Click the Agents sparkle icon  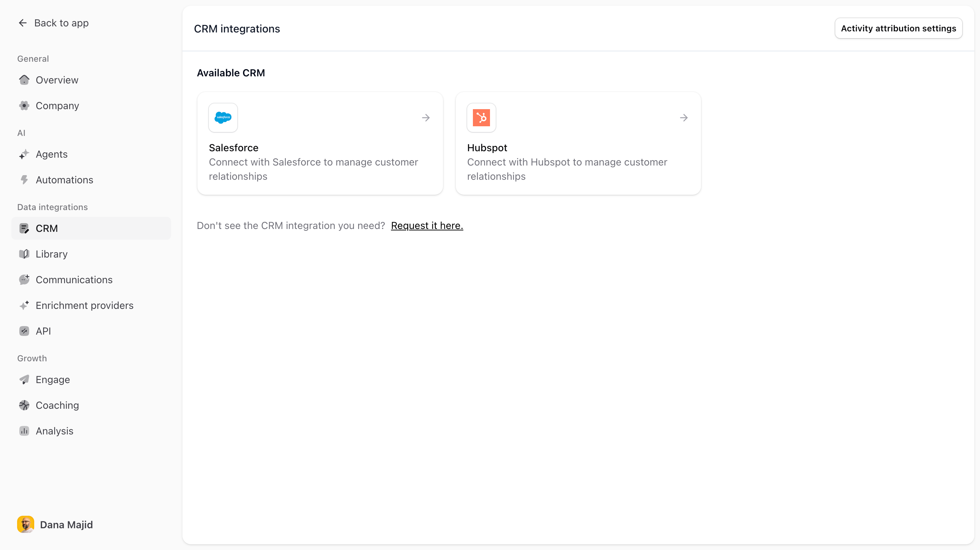pos(24,154)
